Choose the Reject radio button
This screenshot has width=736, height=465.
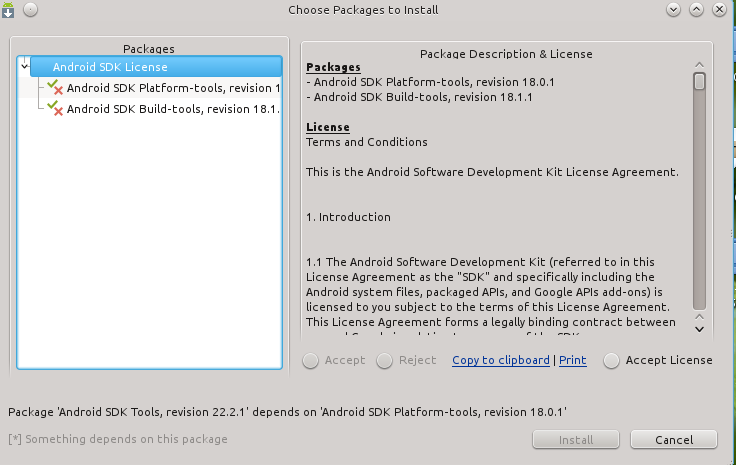(384, 361)
